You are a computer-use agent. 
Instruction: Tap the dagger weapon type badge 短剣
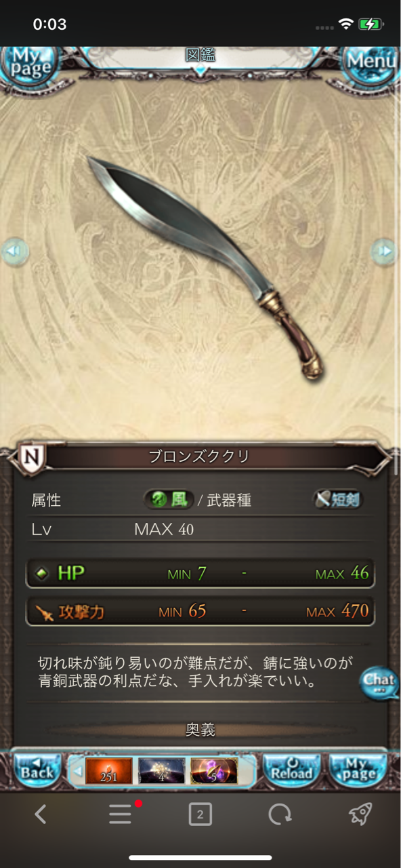338,500
